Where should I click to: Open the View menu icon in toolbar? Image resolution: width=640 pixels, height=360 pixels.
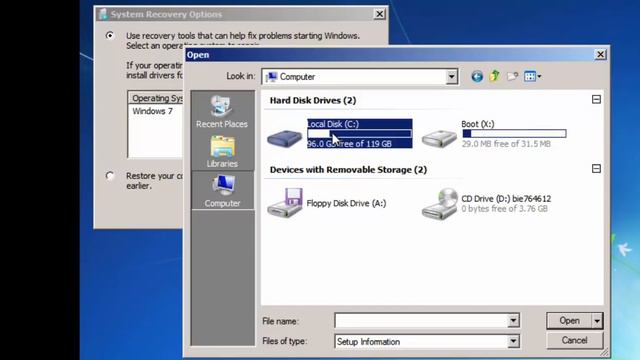pos(532,76)
